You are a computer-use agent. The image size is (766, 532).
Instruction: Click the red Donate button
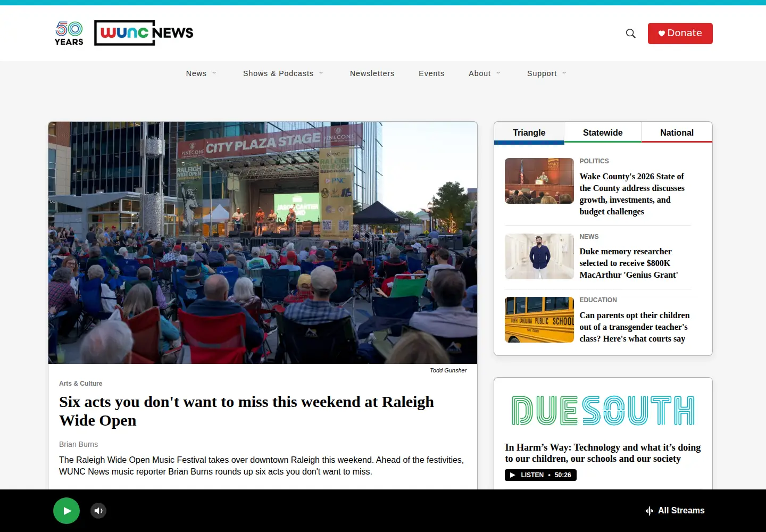(680, 34)
